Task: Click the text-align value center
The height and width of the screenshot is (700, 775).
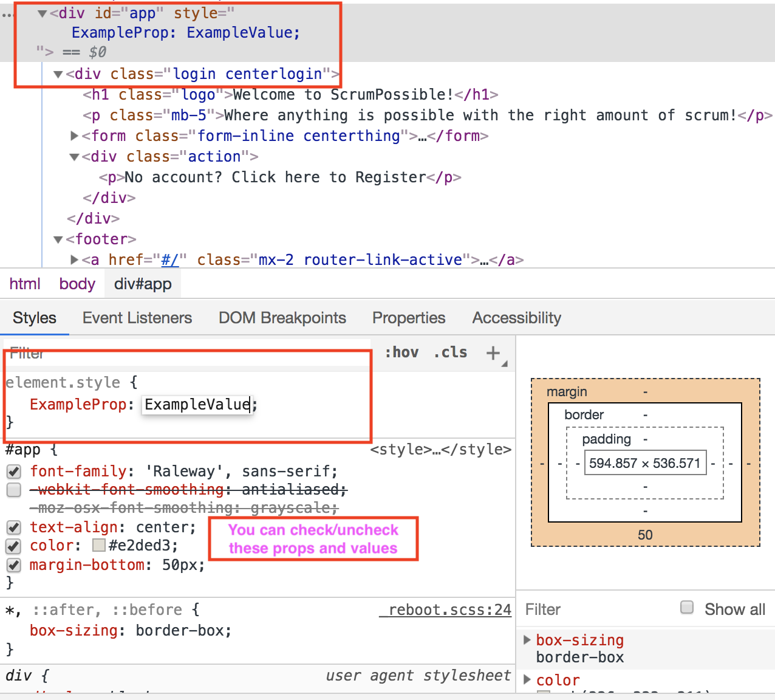Action: pyautogui.click(x=163, y=527)
